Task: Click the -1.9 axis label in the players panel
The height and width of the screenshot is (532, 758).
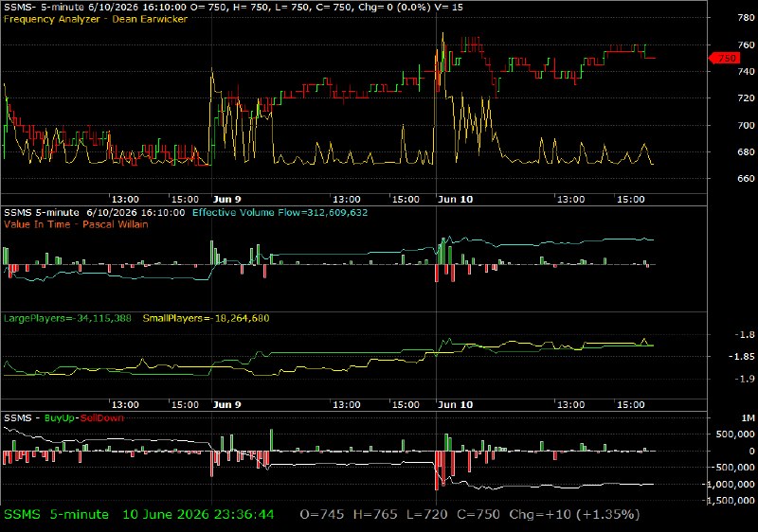Action: [745, 379]
